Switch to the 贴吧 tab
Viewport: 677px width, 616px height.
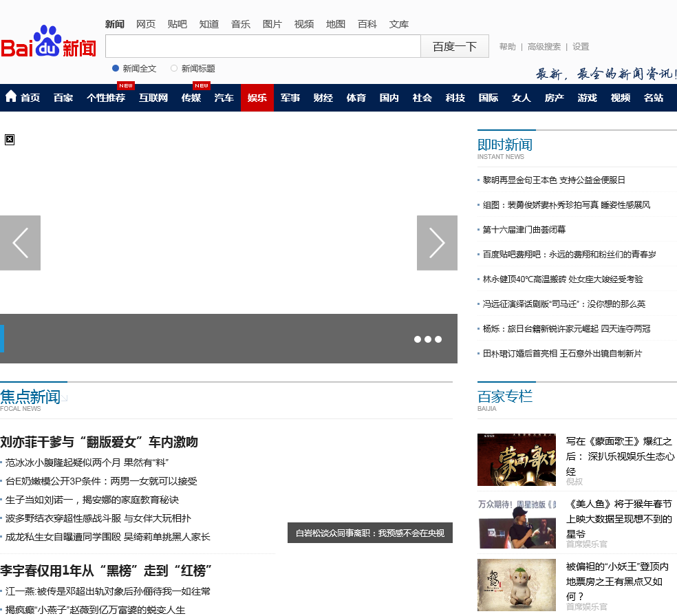point(178,24)
